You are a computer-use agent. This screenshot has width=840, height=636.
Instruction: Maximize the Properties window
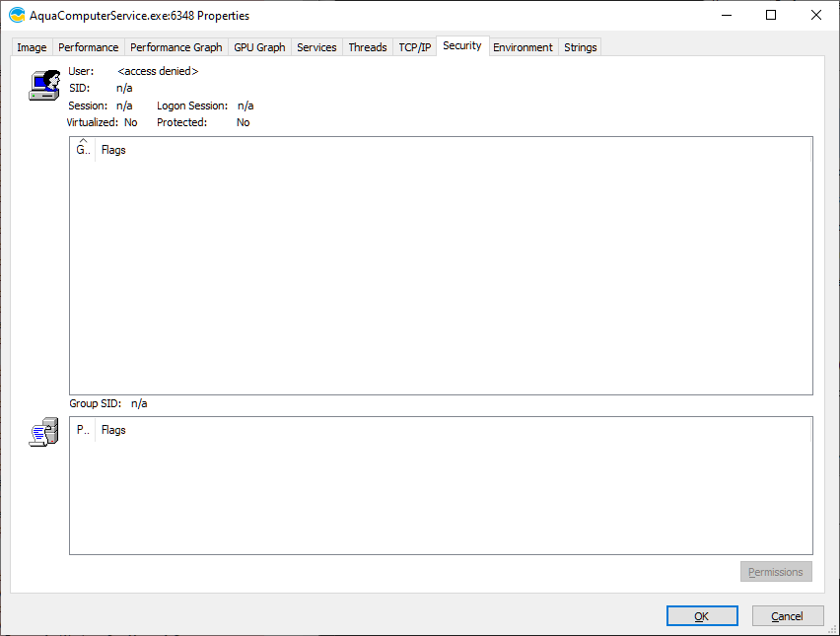click(x=771, y=15)
